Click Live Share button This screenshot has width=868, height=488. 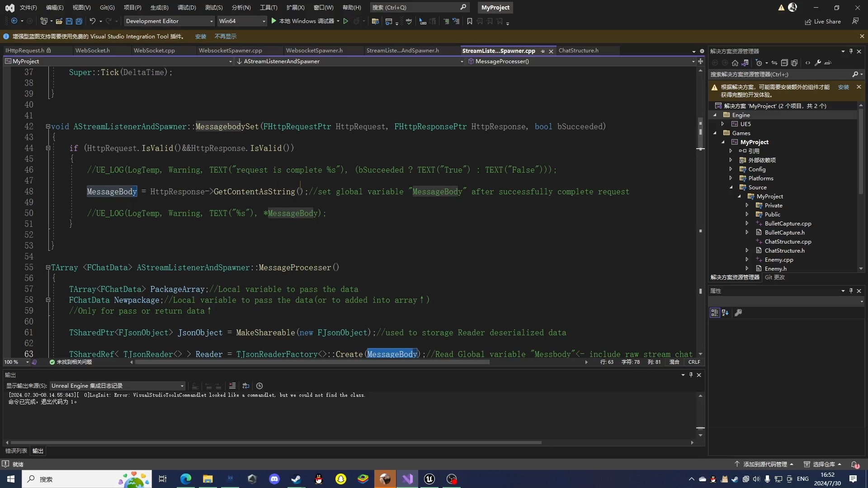tap(823, 21)
